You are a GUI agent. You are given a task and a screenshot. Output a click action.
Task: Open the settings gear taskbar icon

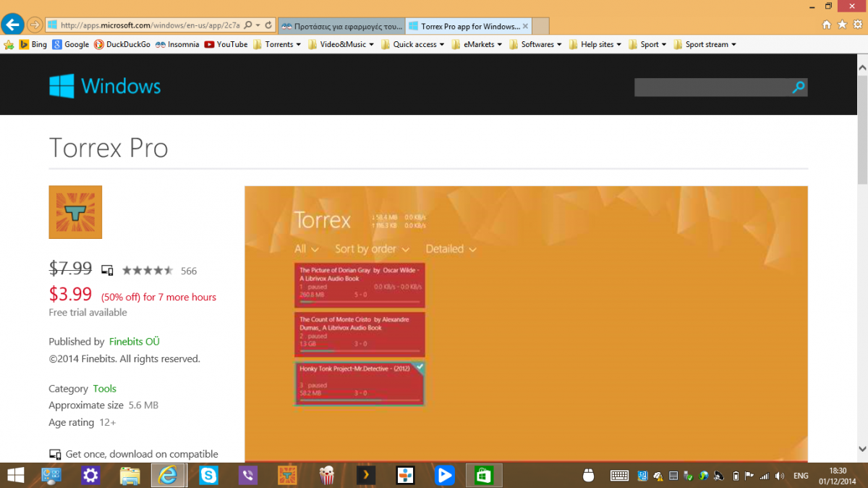pos(90,475)
